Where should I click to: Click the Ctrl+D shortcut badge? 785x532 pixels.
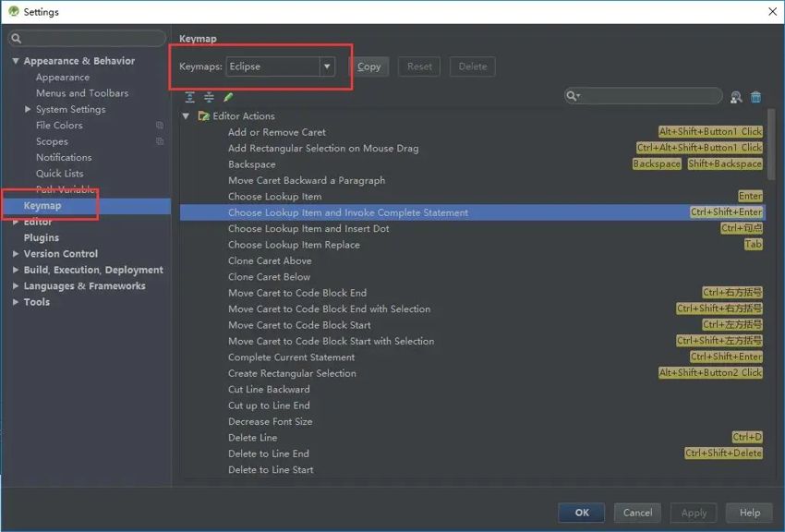coord(747,437)
